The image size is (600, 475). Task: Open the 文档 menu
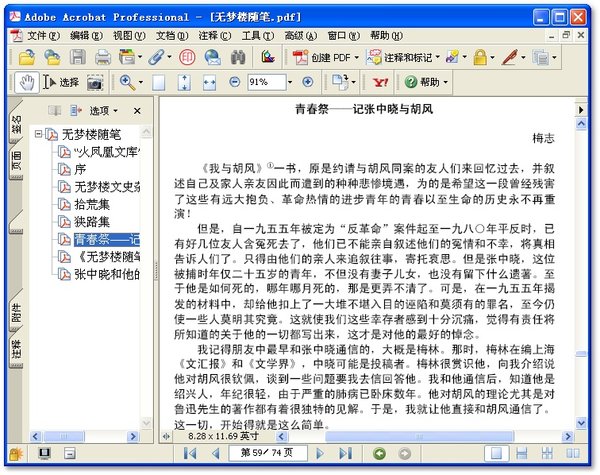pos(172,36)
